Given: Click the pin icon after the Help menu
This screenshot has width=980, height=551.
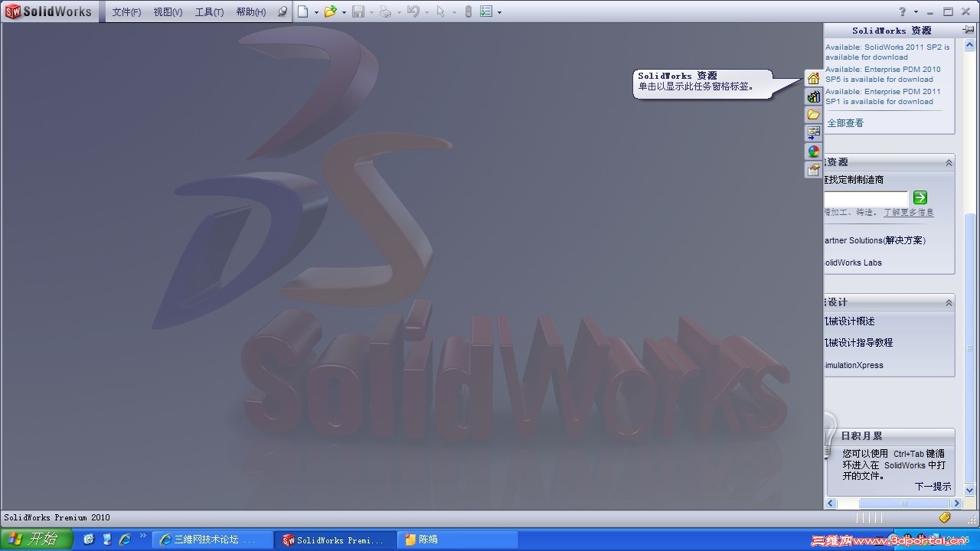Looking at the screenshot, I should (282, 11).
